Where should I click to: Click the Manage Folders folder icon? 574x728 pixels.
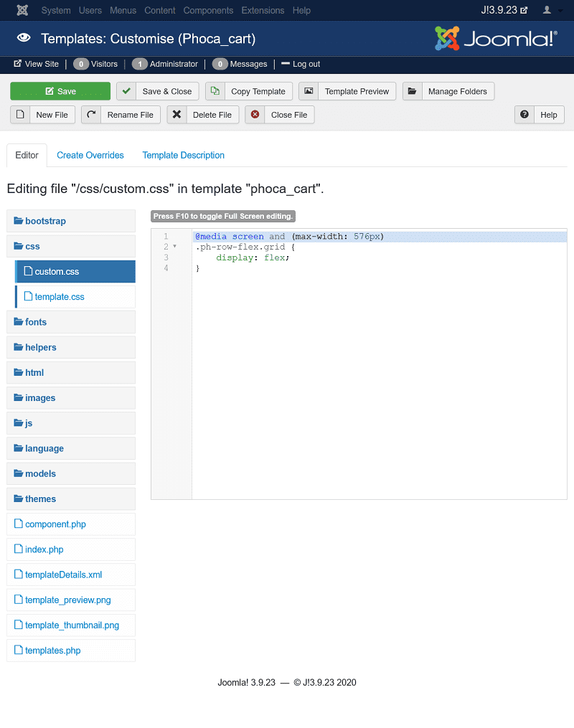point(412,91)
